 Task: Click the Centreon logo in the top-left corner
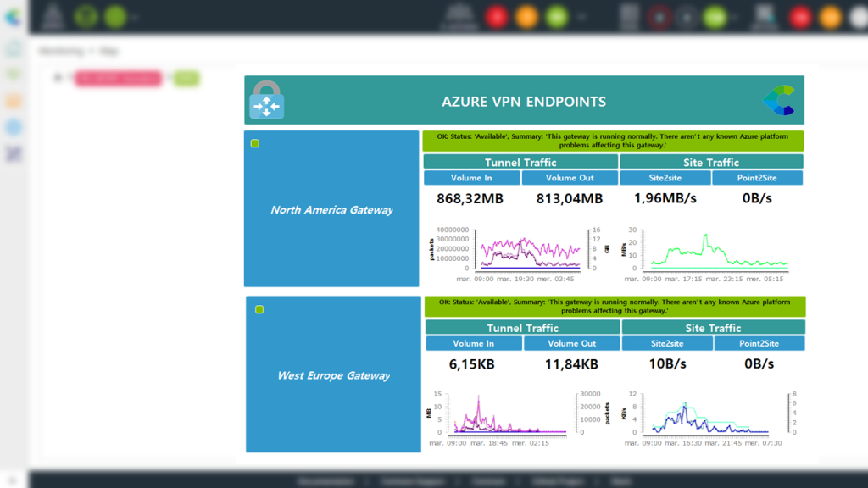click(13, 17)
